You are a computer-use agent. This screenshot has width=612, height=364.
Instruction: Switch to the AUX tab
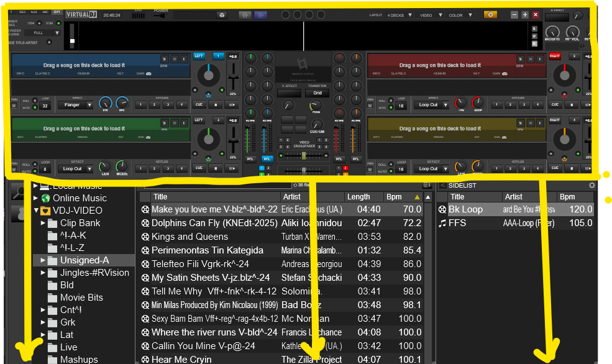tap(34, 12)
